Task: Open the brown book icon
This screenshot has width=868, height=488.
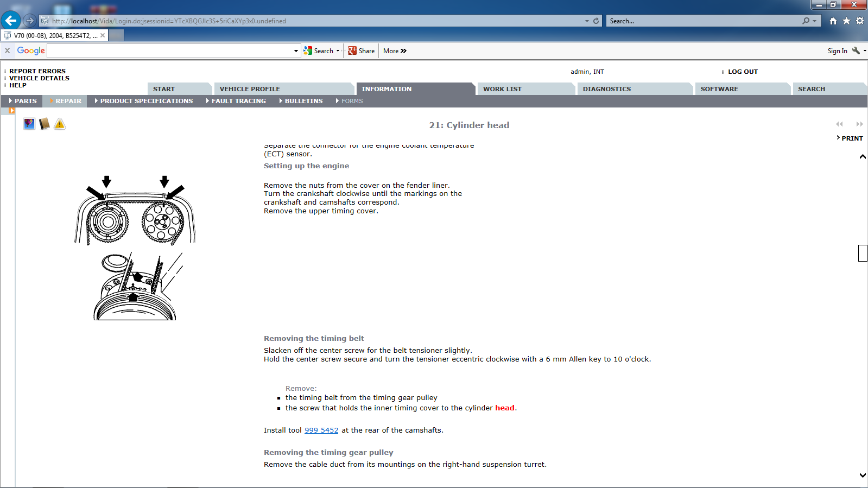Action: 45,124
